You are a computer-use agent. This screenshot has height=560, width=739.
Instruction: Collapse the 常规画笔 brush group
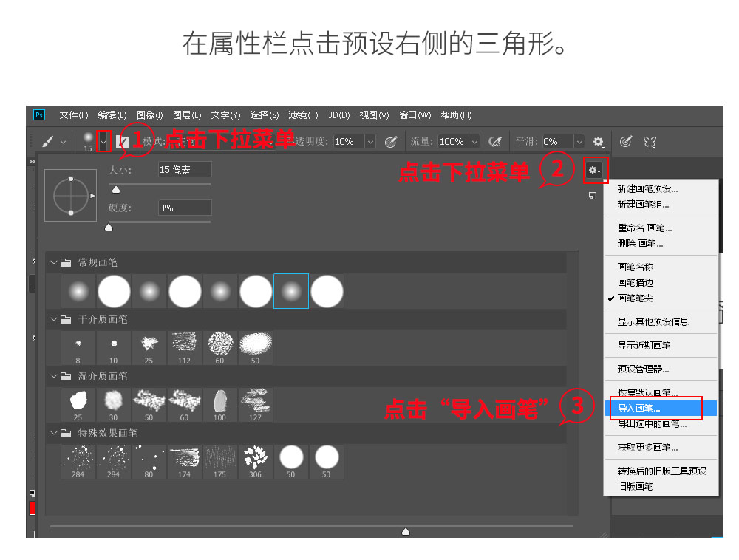(x=54, y=262)
